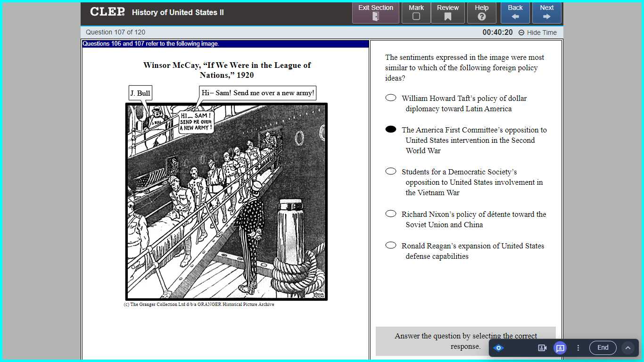The width and height of the screenshot is (644, 362).
Task: Click the Mark square icon
Action: 416,16
